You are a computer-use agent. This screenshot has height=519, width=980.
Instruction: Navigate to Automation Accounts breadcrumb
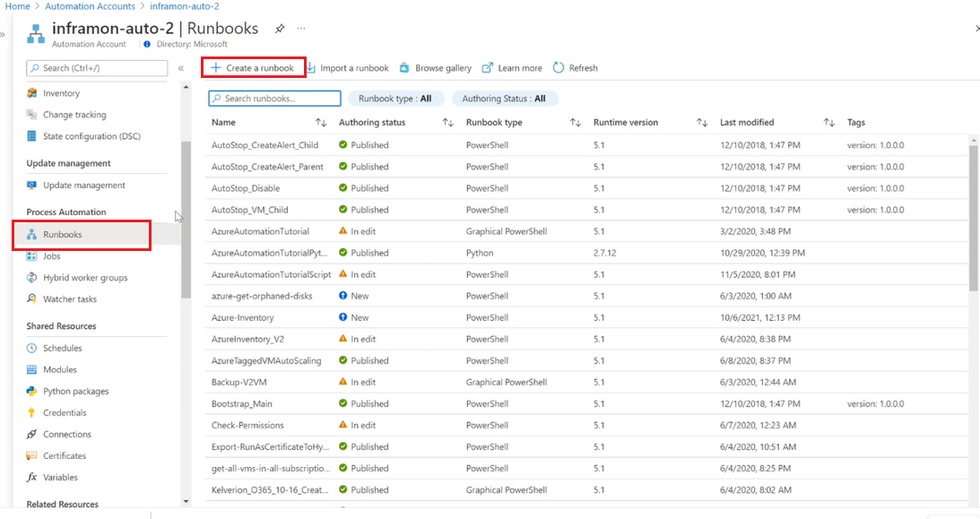(x=90, y=5)
